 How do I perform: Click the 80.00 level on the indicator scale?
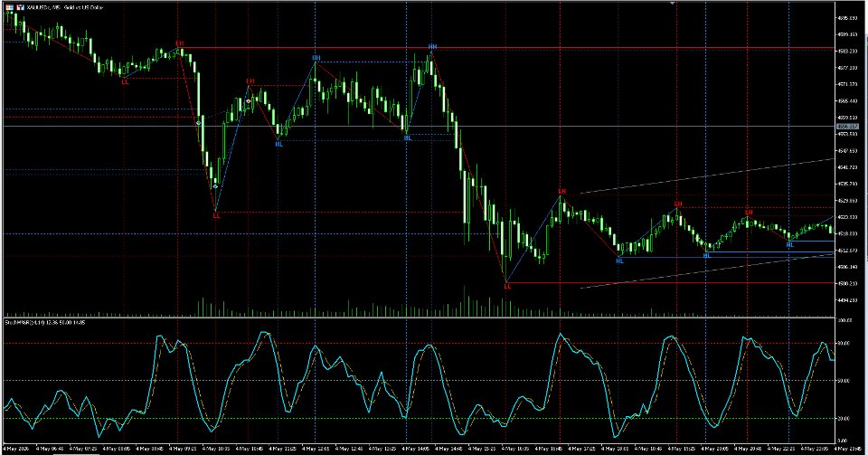[844, 343]
